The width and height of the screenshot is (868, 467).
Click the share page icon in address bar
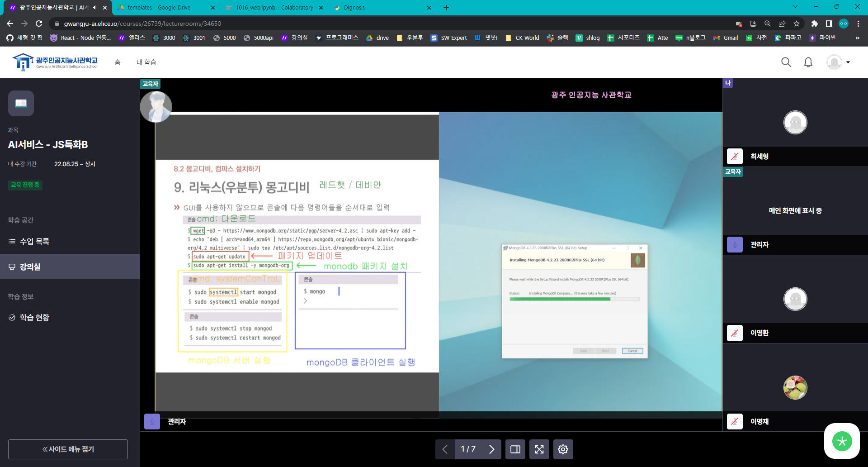coord(782,24)
